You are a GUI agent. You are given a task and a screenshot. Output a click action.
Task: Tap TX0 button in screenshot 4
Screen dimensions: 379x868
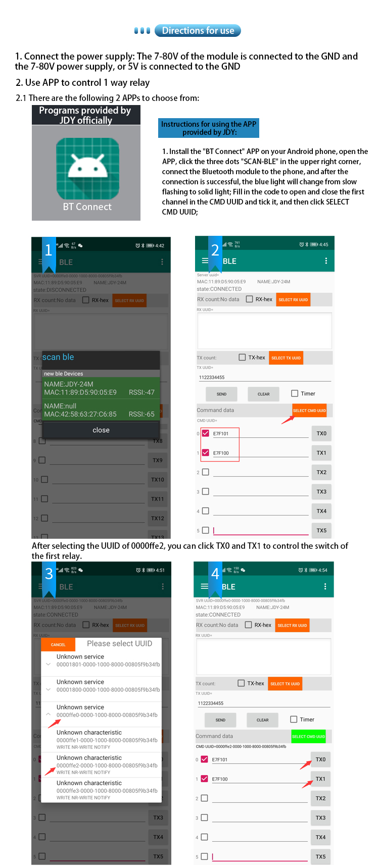320,759
